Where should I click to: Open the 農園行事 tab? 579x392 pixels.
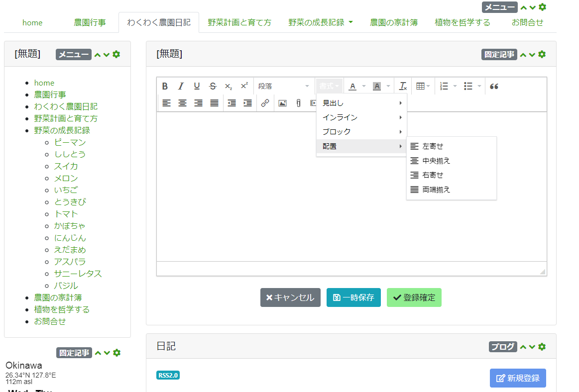tap(90, 22)
